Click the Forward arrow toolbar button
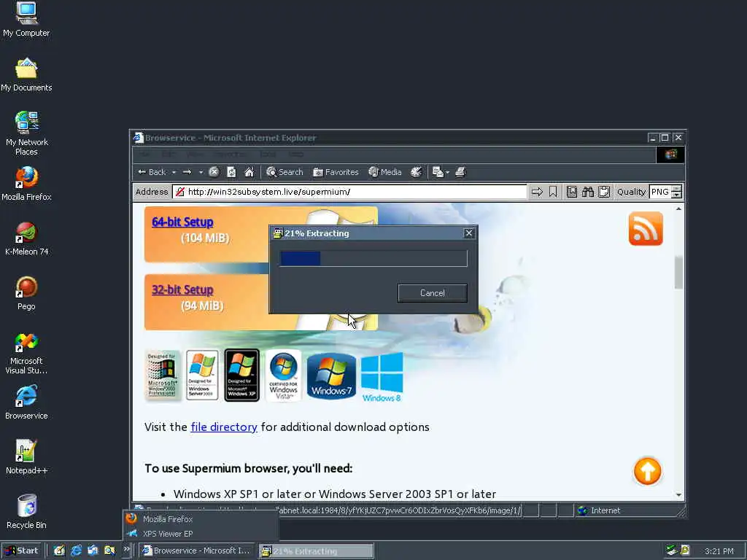The image size is (747, 560). (187, 172)
